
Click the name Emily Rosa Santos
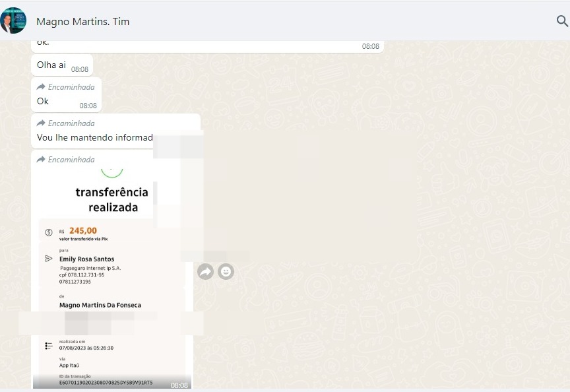pos(87,259)
